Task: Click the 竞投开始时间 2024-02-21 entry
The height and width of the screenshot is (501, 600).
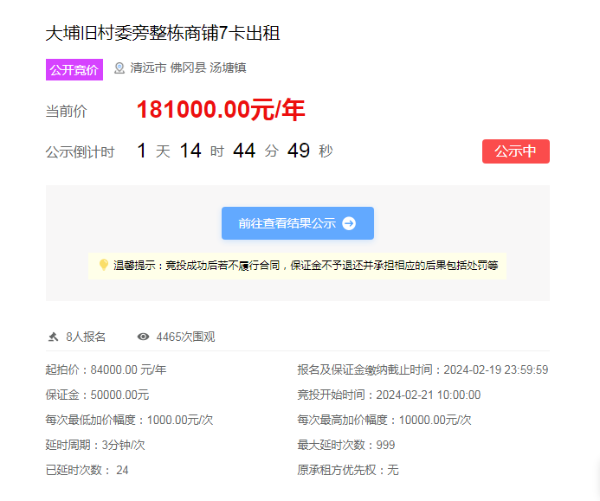Action: (x=389, y=394)
